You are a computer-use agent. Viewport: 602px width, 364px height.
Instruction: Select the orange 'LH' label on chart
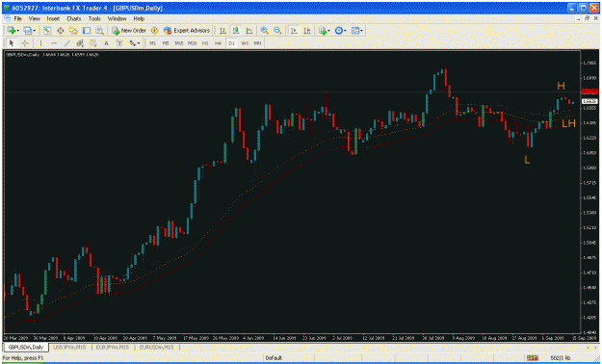568,123
